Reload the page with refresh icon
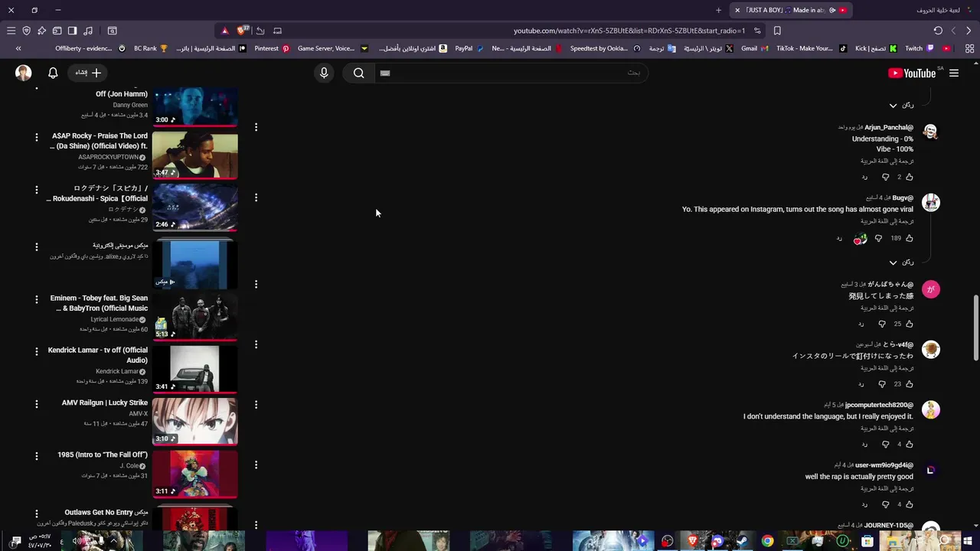 tap(938, 31)
